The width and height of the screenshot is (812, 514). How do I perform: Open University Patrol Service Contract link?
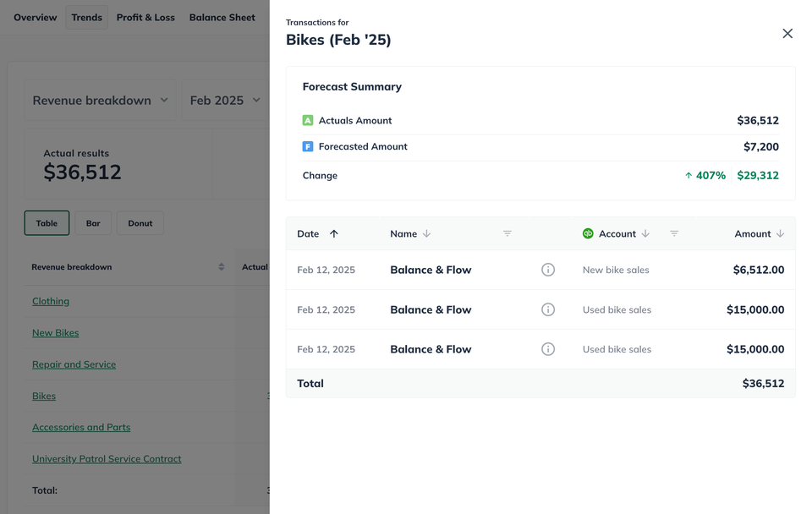coord(107,459)
